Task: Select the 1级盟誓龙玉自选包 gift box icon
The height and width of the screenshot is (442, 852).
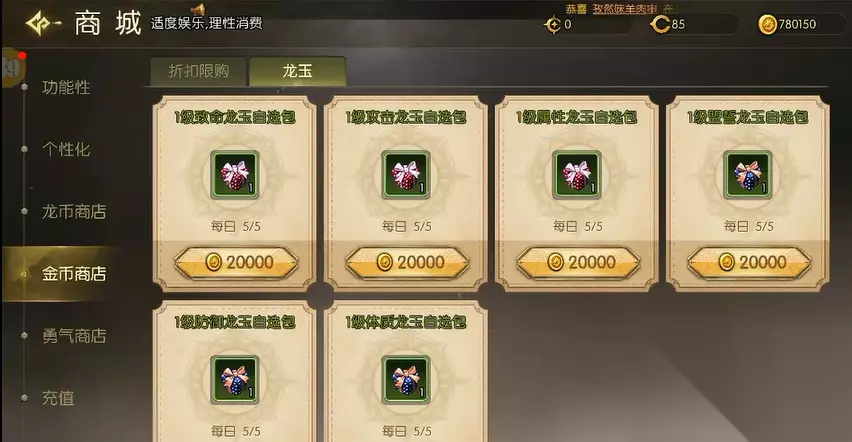Action: [748, 175]
